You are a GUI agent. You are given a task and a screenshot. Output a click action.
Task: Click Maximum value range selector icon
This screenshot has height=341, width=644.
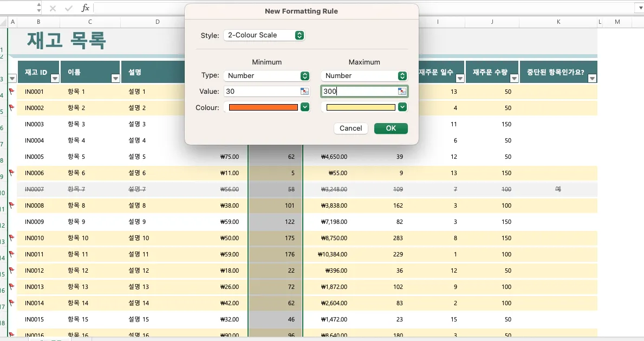coord(402,91)
